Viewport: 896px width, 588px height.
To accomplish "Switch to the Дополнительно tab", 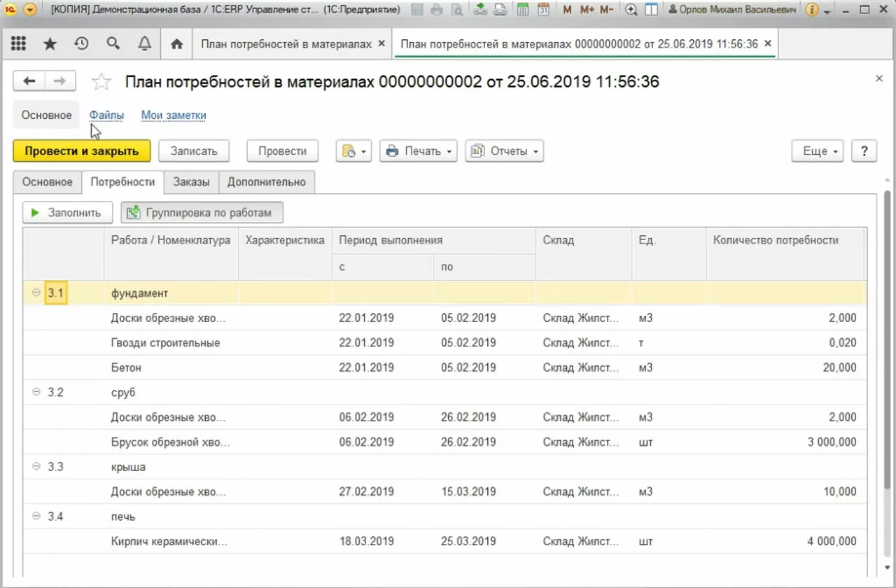I will click(266, 182).
